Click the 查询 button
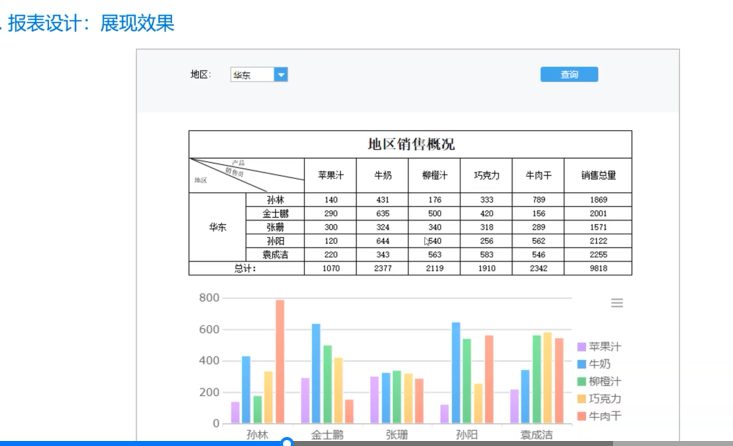The image size is (733, 446). pos(569,74)
